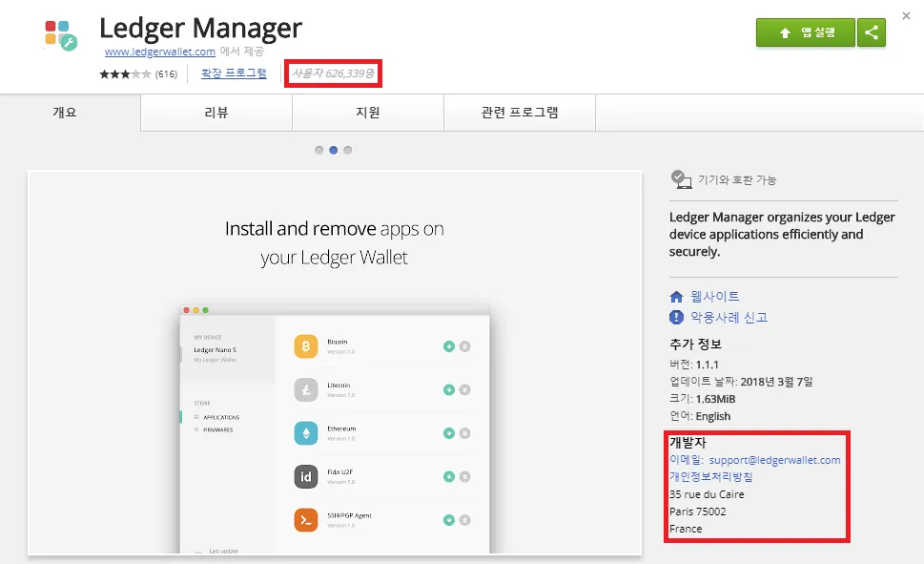Click gray remove icon in Ethereum row
The height and width of the screenshot is (564, 924).
pyautogui.click(x=465, y=433)
